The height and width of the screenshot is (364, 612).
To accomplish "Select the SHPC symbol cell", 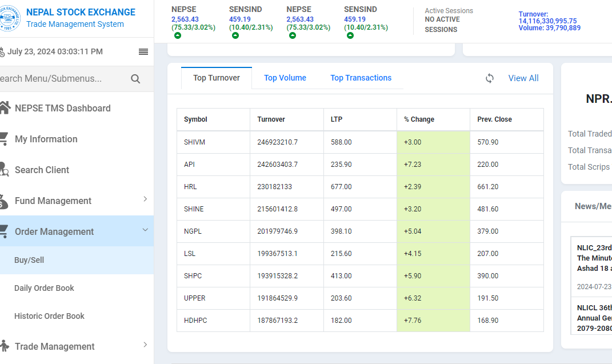I will [214, 275].
